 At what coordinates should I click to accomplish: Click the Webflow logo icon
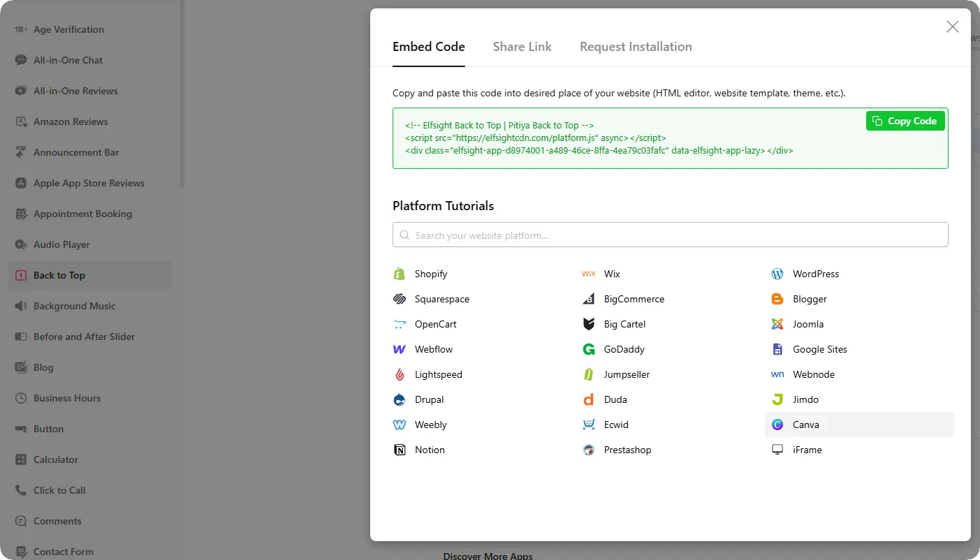tap(400, 349)
